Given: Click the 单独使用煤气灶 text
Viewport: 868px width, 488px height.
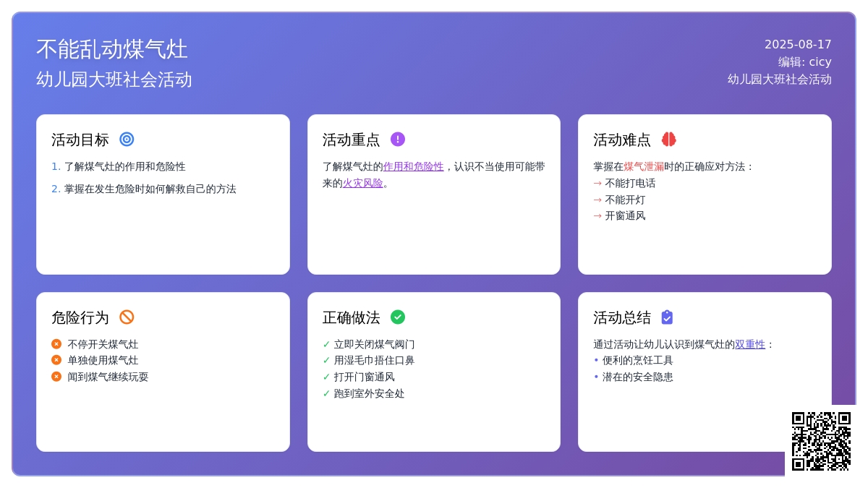Looking at the screenshot, I should (x=103, y=361).
